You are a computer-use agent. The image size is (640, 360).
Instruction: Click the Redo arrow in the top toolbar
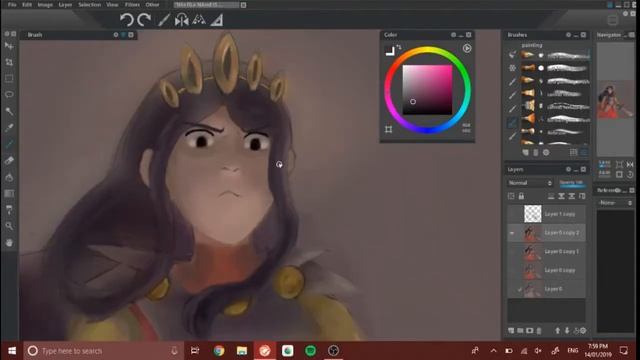point(144,20)
